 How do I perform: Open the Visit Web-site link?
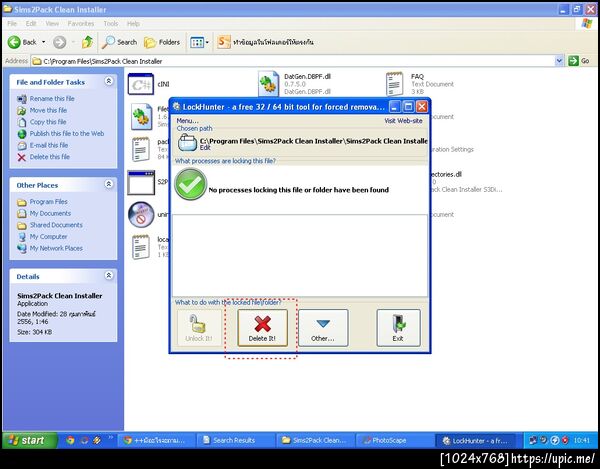(403, 121)
